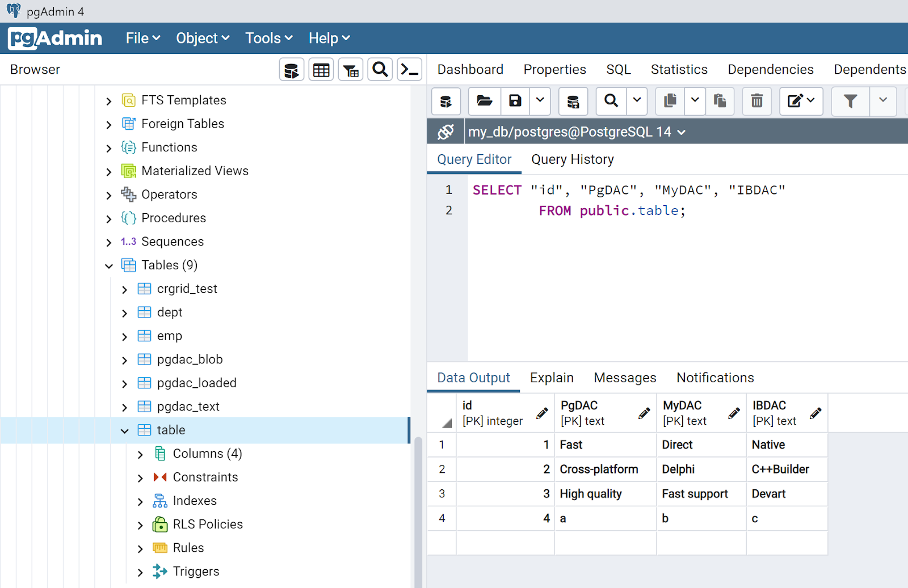Click the query tool database icon
Screen dimensions: 908x588
tap(446, 101)
